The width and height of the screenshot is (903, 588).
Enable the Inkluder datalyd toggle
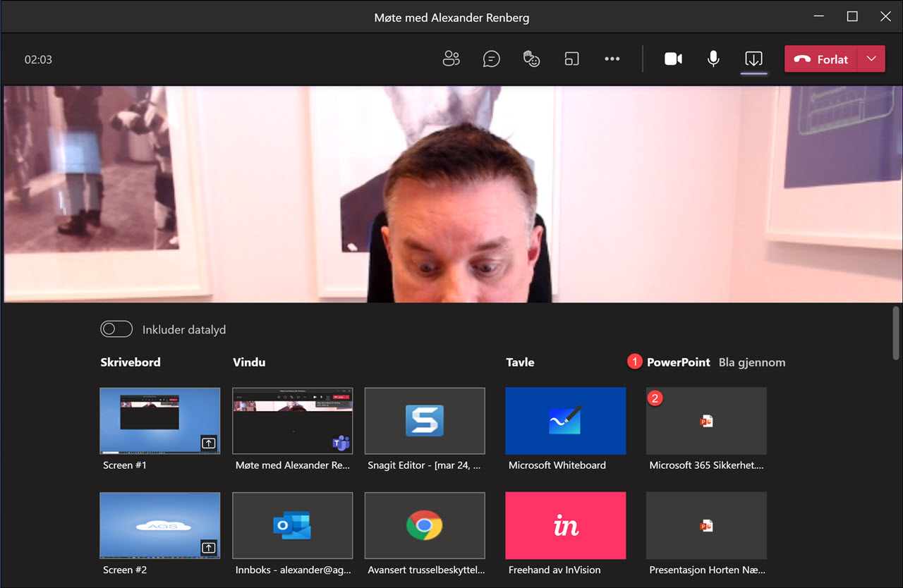point(116,329)
